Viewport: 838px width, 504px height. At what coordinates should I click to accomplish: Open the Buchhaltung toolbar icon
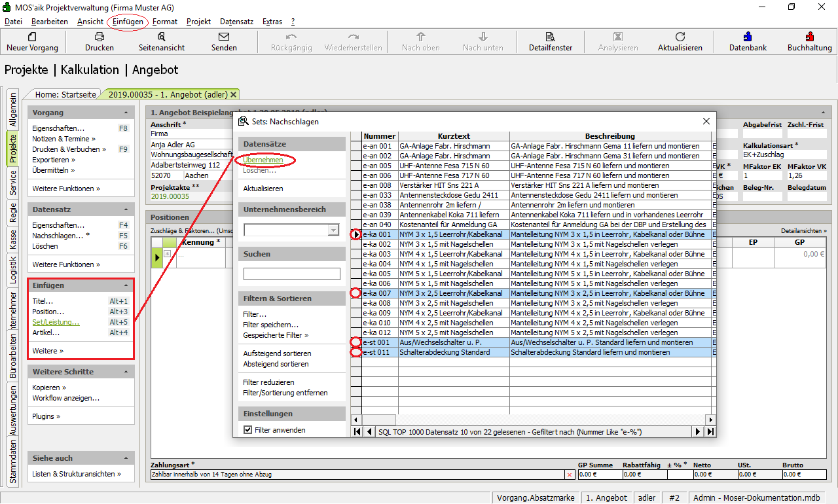(x=810, y=37)
